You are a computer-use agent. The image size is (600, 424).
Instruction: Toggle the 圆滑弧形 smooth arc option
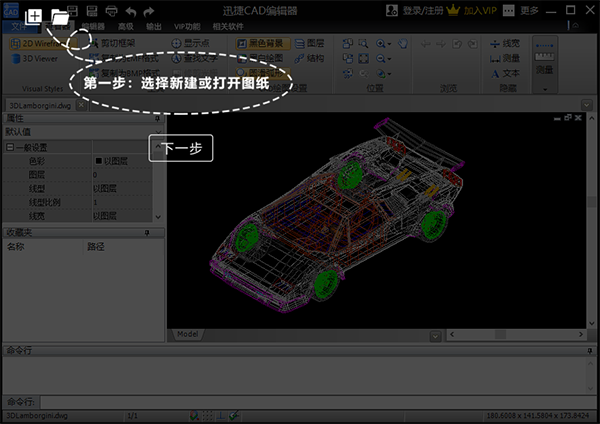click(262, 72)
